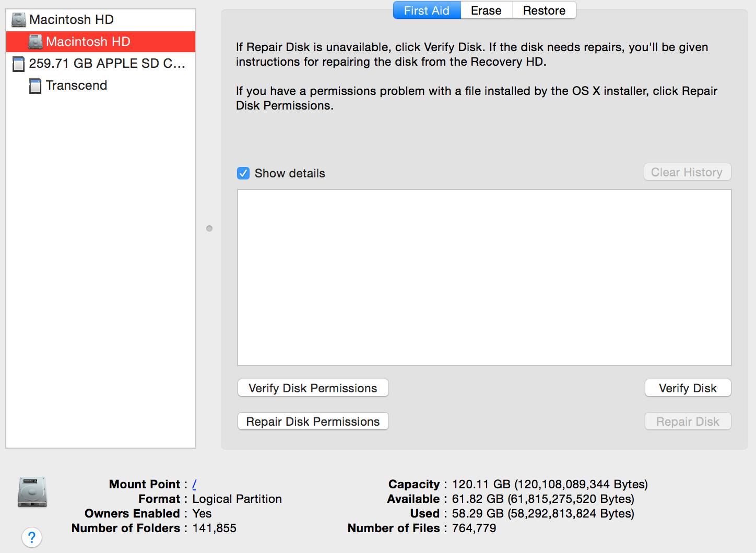Click inside the details log area
This screenshot has height=553, width=756.
(484, 278)
